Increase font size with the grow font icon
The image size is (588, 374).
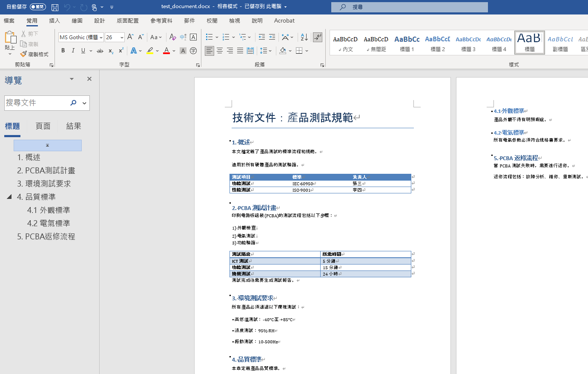point(131,37)
